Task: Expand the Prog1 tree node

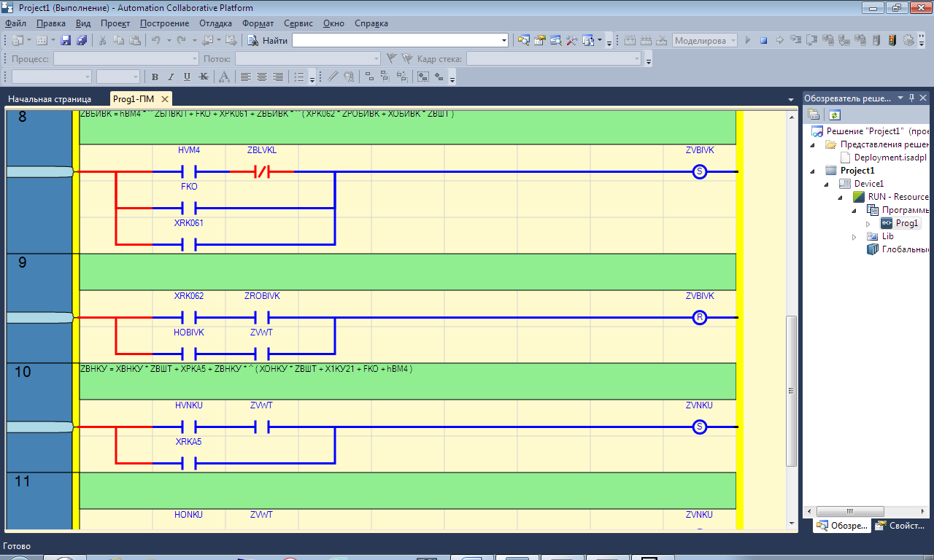Action: (x=868, y=224)
